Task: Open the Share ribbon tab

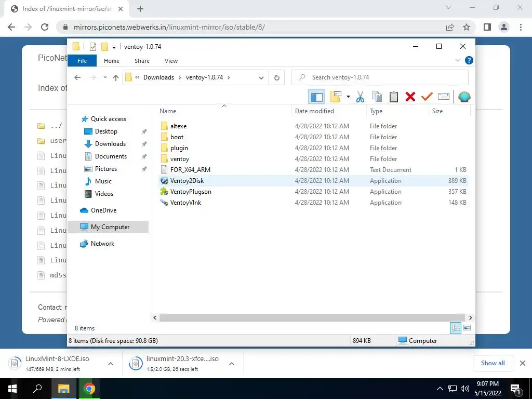Action: [x=142, y=61]
